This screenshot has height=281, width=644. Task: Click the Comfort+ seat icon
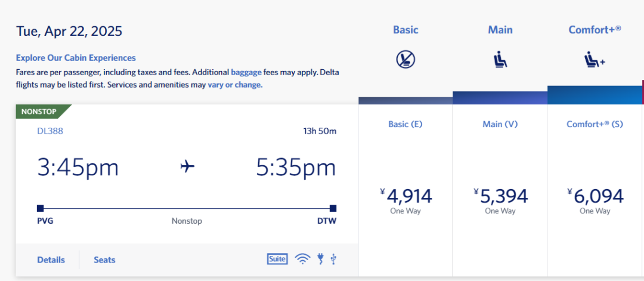(x=595, y=60)
